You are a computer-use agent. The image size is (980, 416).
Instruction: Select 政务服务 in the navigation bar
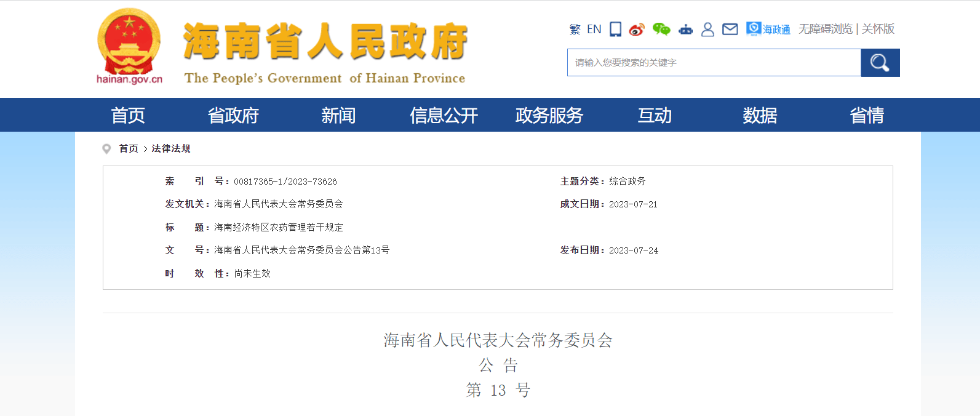click(x=549, y=115)
